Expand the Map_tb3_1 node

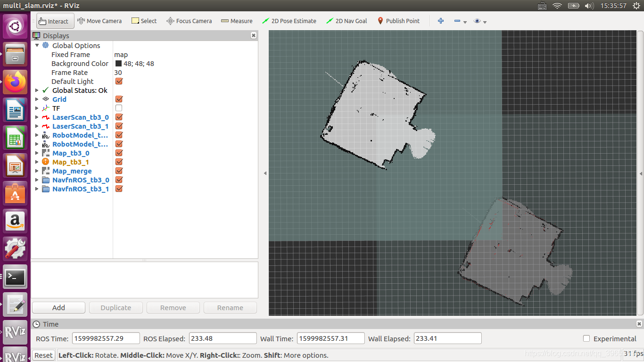click(x=37, y=162)
